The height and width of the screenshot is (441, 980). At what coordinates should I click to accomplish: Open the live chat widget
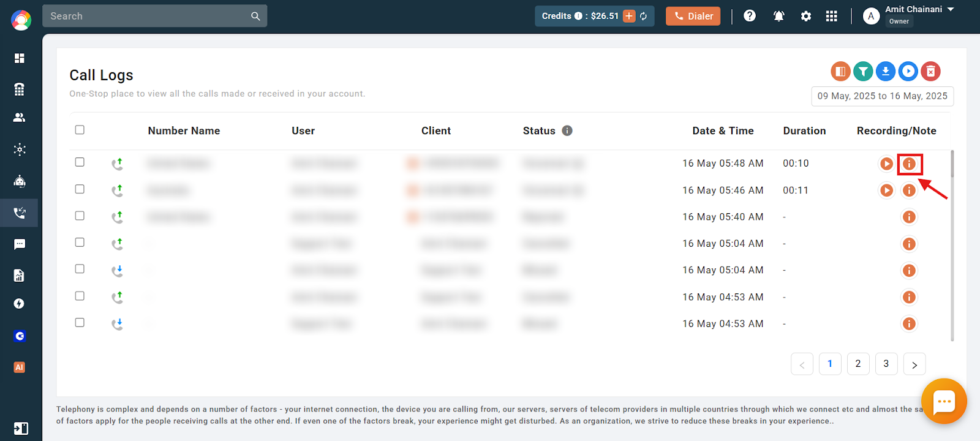click(x=944, y=401)
